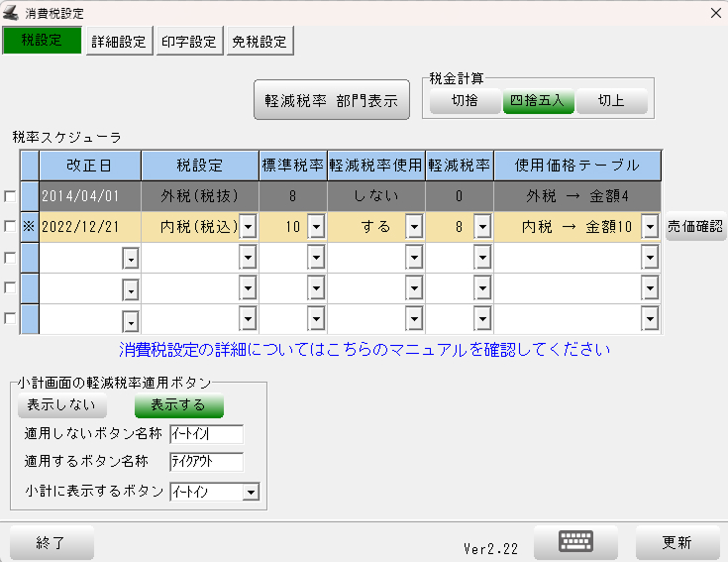Screen dimensions: 728x562
Task: Check the box for the 2022/12/21 row
Action: click(10, 227)
